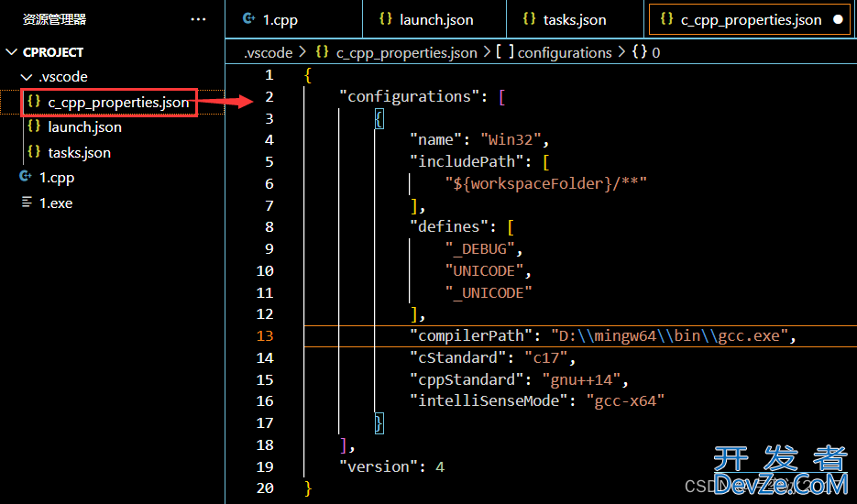Open launch.json in the file tree

(84, 126)
